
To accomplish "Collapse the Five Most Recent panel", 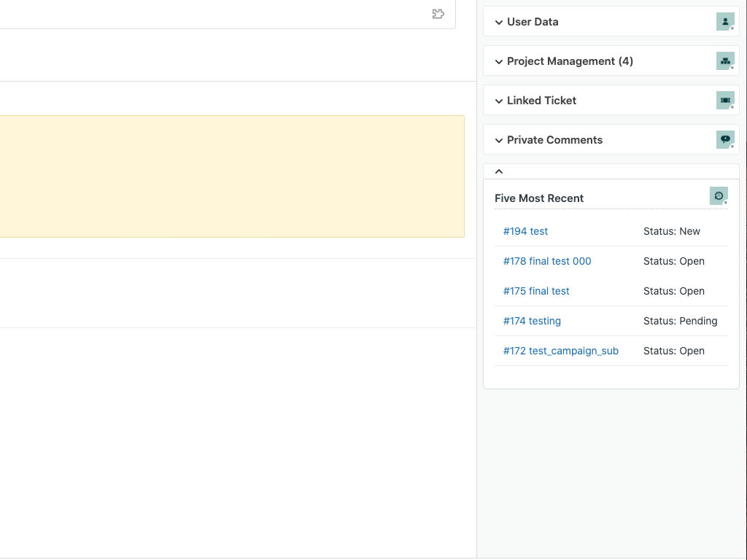I will (499, 171).
